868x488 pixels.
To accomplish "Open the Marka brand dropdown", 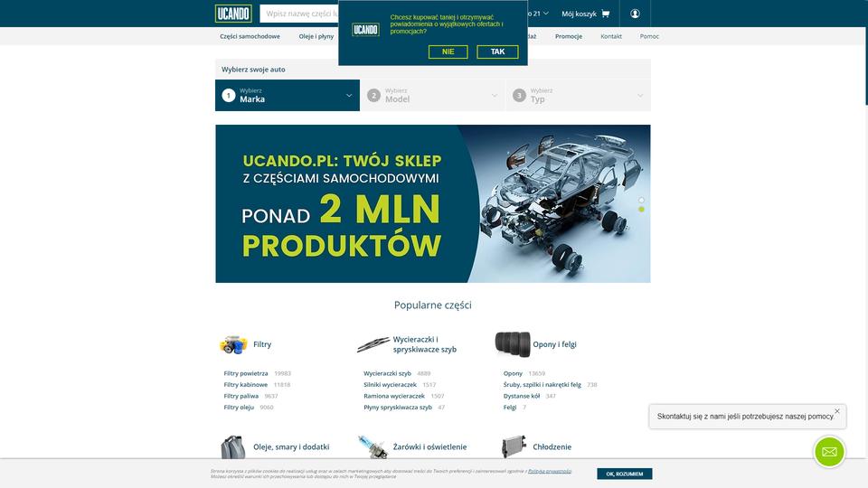I will (288, 95).
